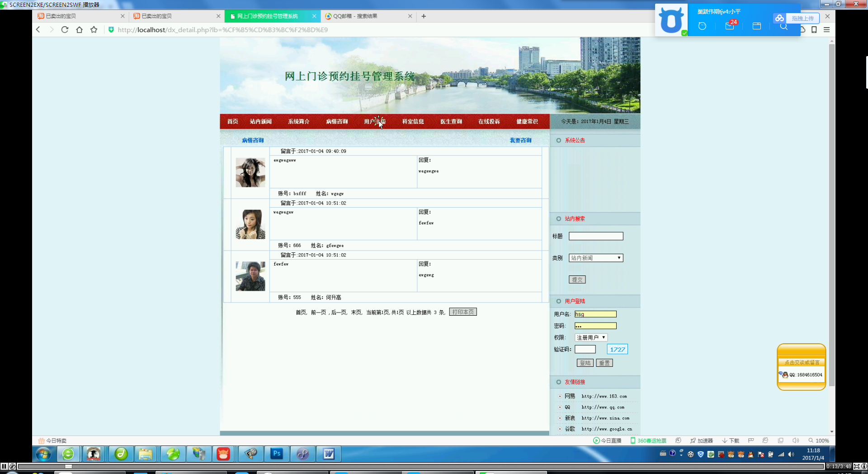
Task: Click the address bar URL
Action: pos(223,30)
